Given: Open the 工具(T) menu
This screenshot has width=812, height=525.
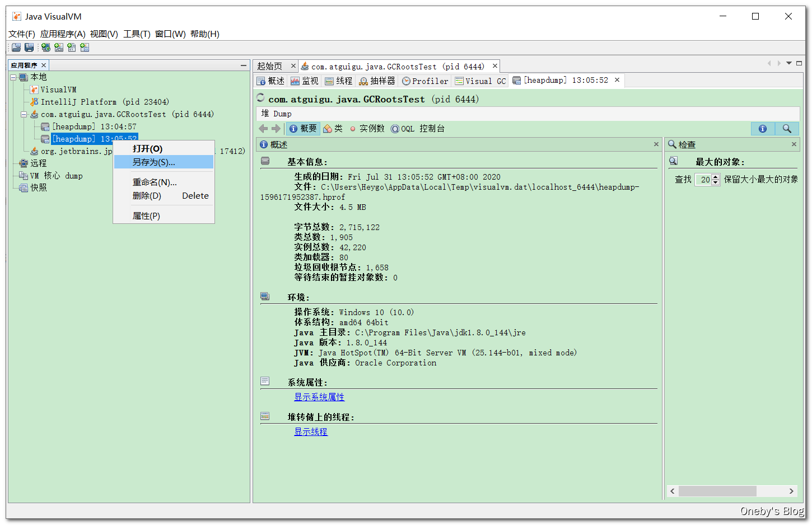Looking at the screenshot, I should pyautogui.click(x=137, y=34).
